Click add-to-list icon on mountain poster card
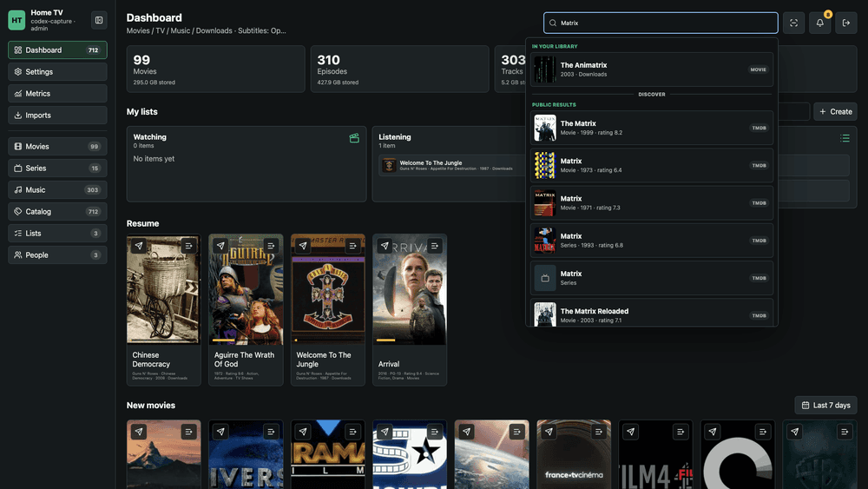 188,432
